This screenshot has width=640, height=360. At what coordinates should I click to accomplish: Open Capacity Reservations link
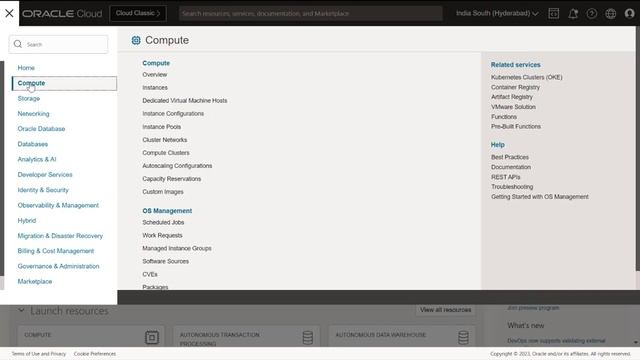(171, 179)
